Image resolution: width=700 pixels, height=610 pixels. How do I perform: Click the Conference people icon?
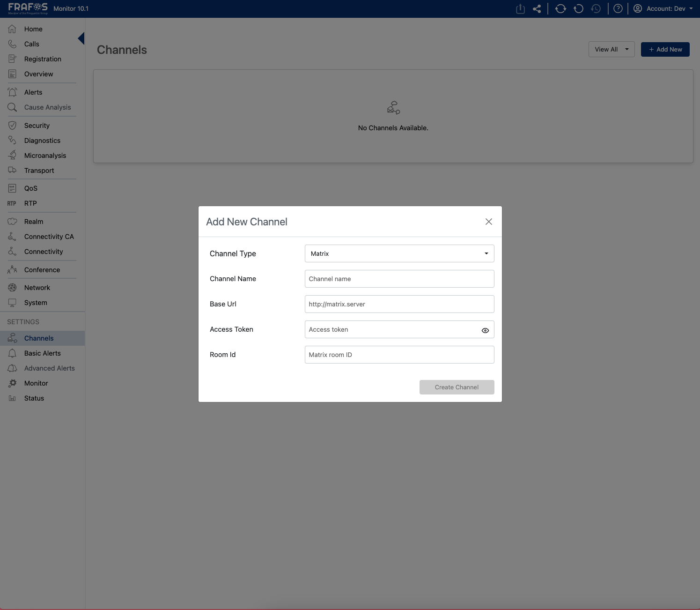(12, 270)
